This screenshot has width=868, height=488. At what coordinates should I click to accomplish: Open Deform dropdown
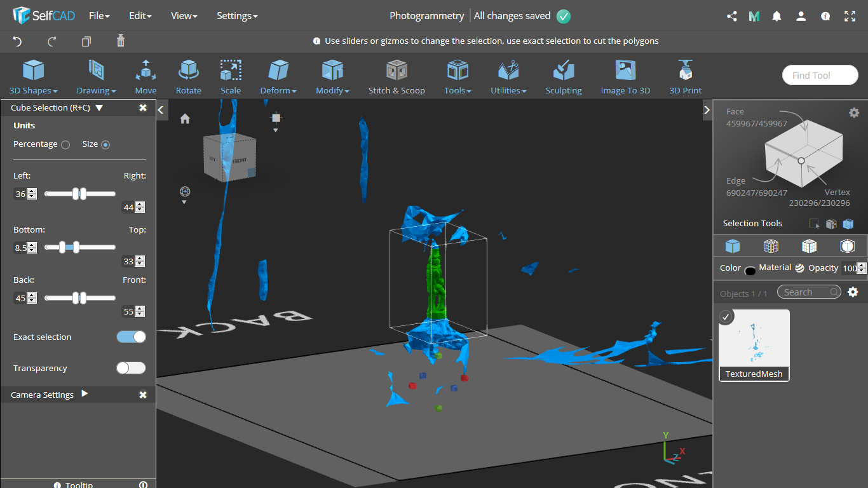click(278, 77)
